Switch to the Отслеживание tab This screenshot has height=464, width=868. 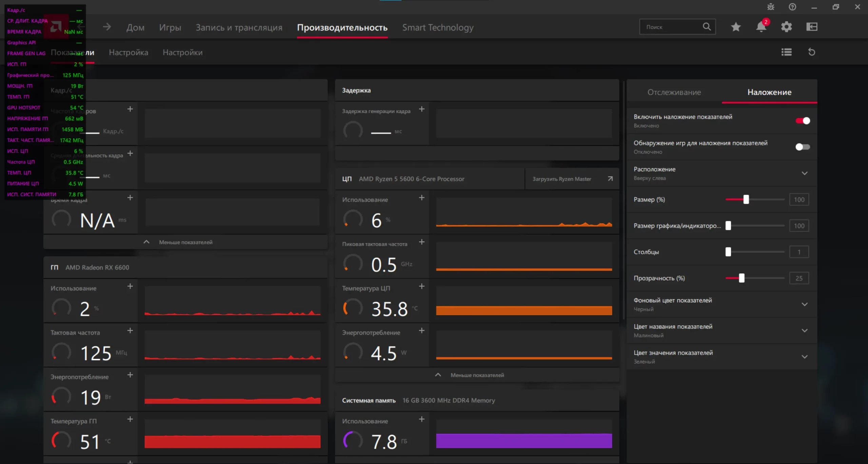[x=674, y=92]
